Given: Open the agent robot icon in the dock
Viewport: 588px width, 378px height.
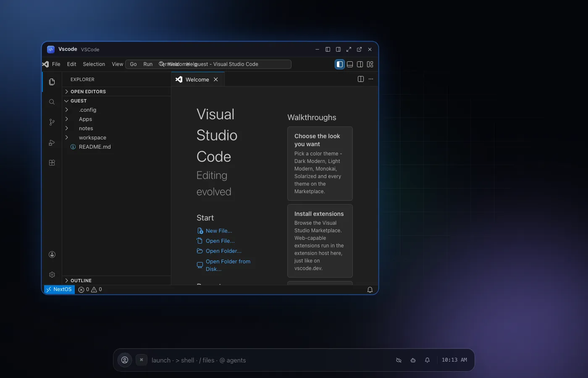Looking at the screenshot, I should coord(413,360).
